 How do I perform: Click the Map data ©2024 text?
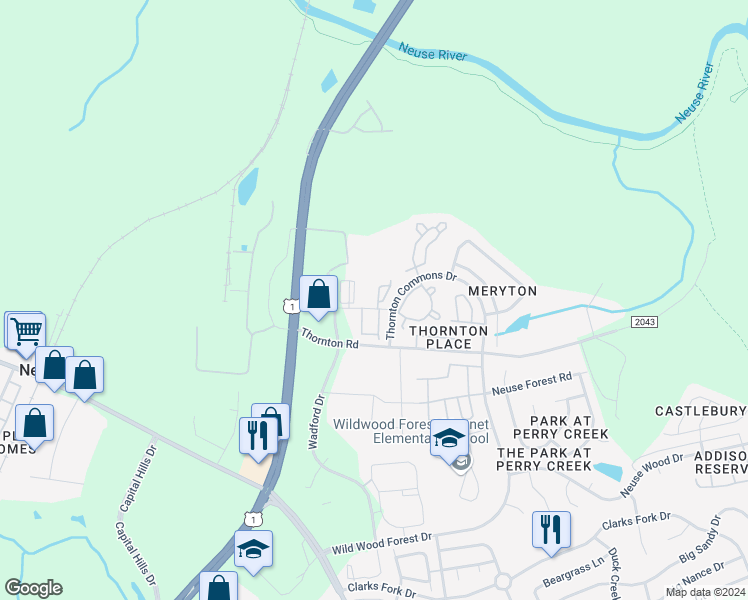tap(706, 592)
